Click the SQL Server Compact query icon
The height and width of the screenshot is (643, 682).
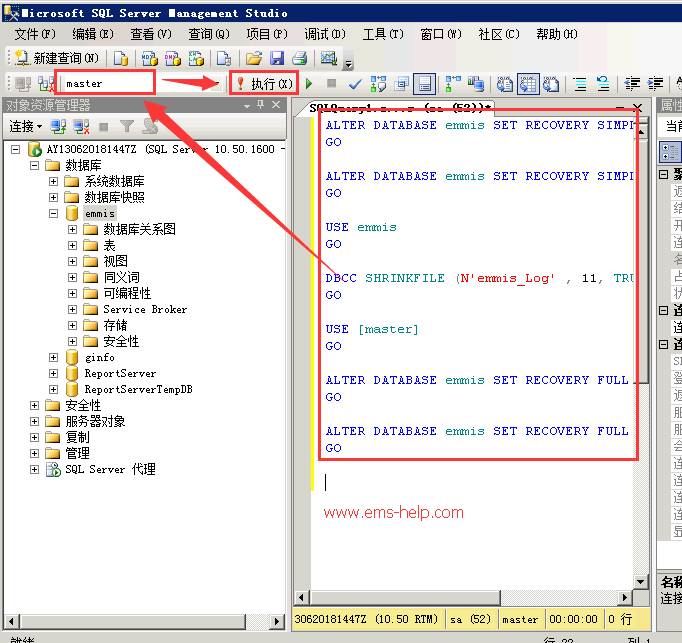point(224,58)
